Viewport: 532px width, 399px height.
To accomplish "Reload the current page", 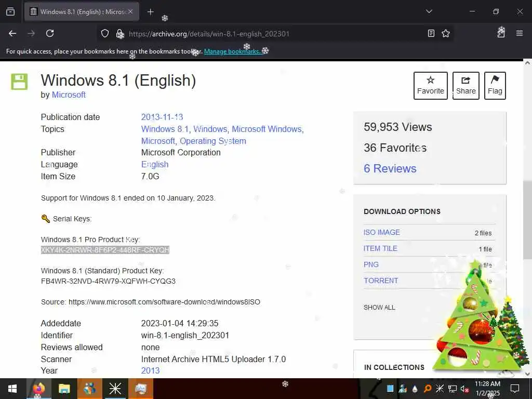I will (x=50, y=33).
